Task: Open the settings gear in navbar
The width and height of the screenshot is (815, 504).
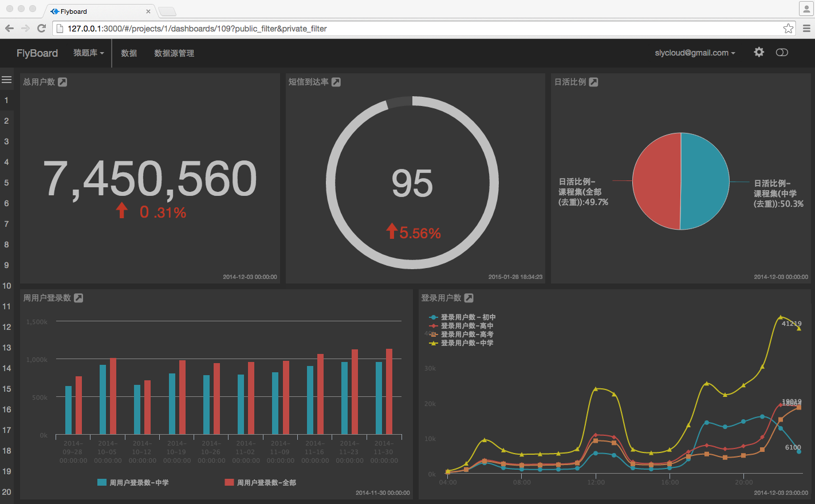Action: (x=759, y=52)
